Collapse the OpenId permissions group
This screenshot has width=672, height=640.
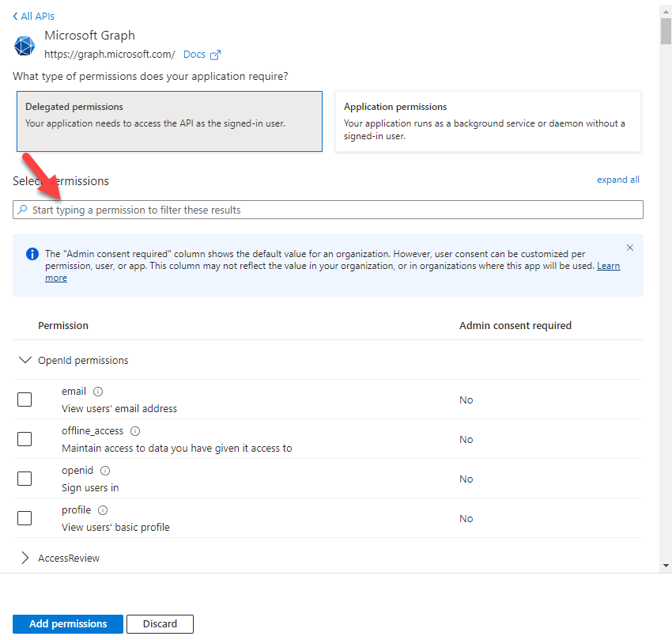click(26, 360)
